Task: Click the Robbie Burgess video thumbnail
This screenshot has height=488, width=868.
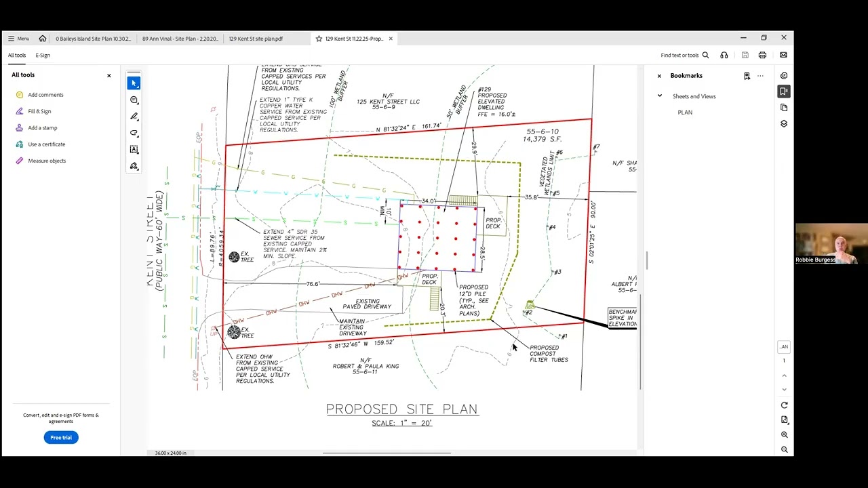Action: (831, 244)
